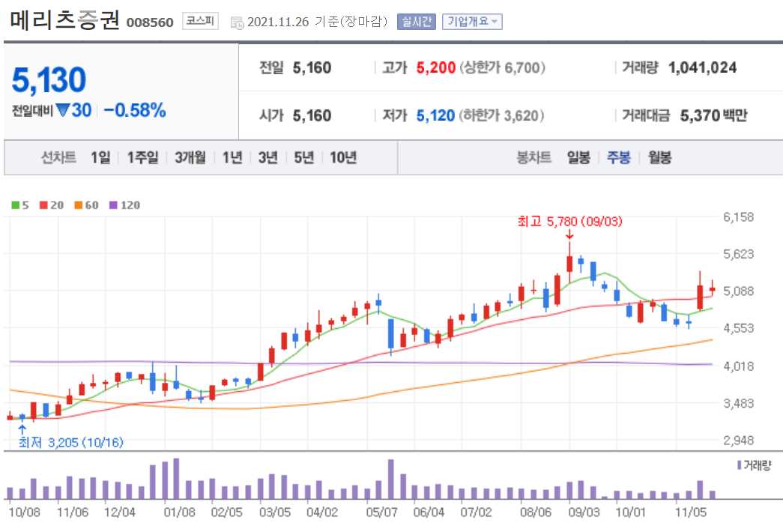This screenshot has width=783, height=532.
Task: Open the 기업개요 dropdown
Action: click(x=474, y=21)
